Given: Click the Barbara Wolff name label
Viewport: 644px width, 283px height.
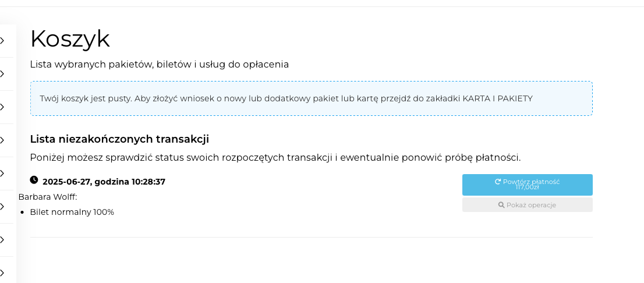Looking at the screenshot, I should coord(47,197).
